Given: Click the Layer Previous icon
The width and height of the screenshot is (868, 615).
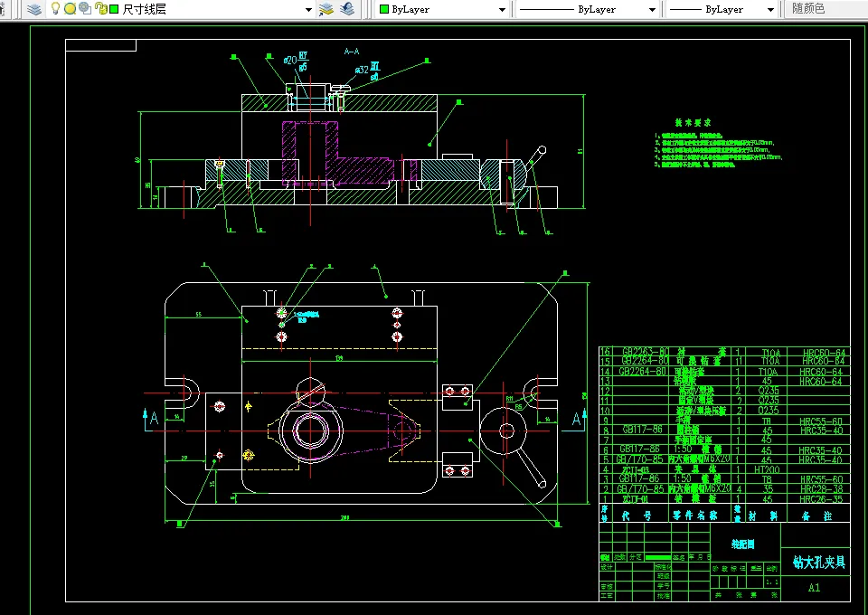Looking at the screenshot, I should click(347, 9).
